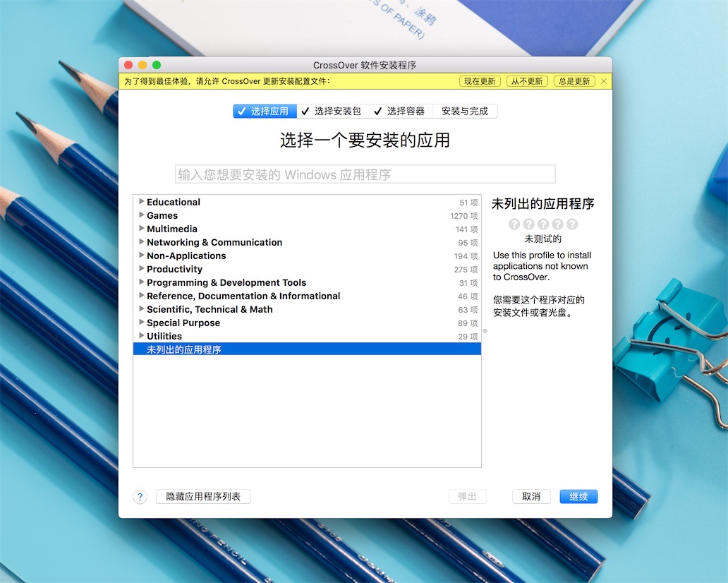Click the 总是更新 button
This screenshot has width=728, height=583.
point(574,81)
